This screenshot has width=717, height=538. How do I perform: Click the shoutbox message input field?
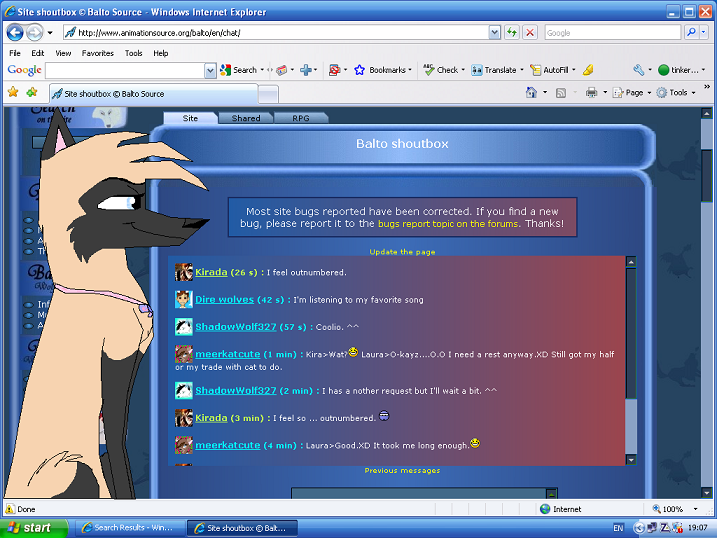pos(419,493)
